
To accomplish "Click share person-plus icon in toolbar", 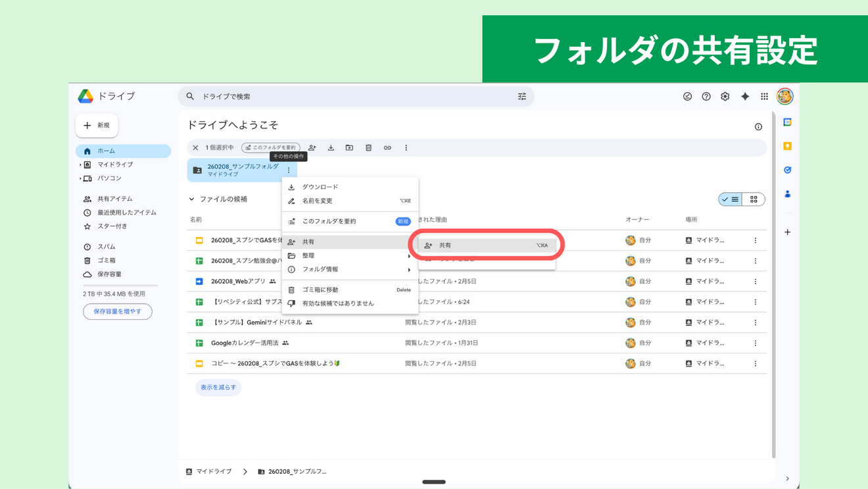I will [312, 148].
